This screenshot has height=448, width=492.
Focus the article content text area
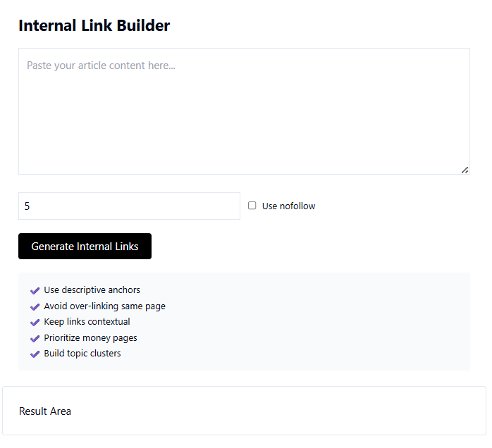click(x=244, y=111)
